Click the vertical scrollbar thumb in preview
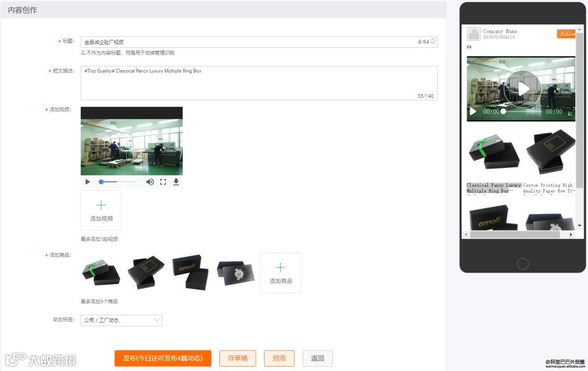 (x=580, y=110)
